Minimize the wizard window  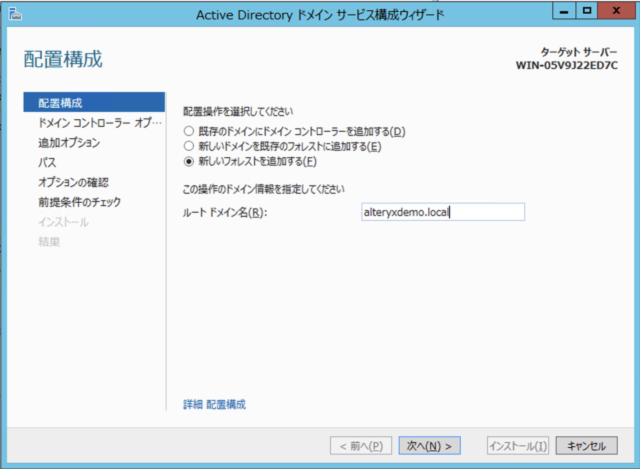click(x=564, y=11)
